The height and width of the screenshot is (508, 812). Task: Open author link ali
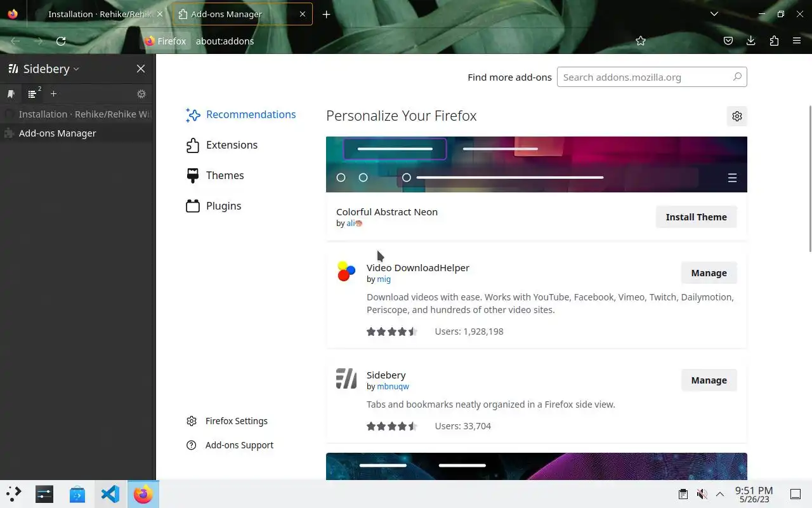354,224
